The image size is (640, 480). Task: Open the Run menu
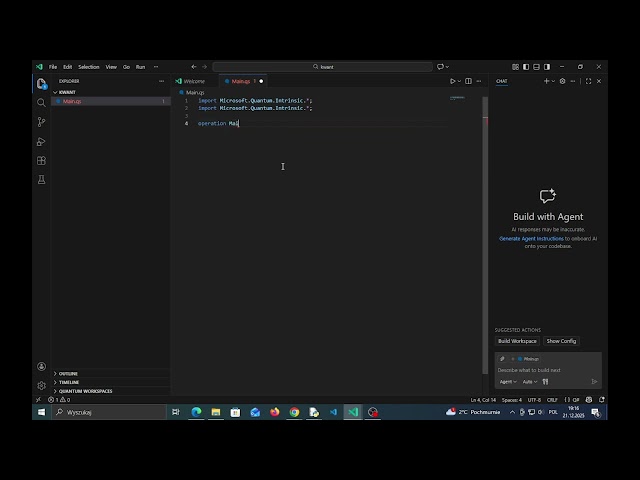pyautogui.click(x=140, y=67)
